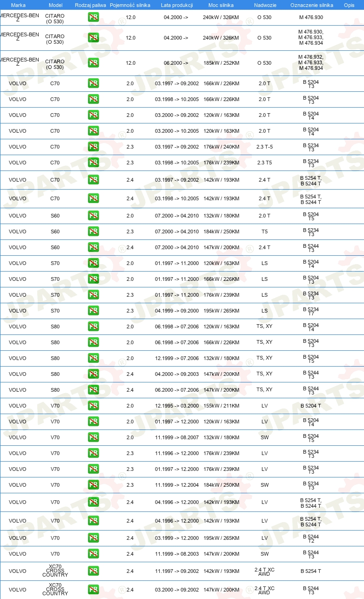Image resolution: width=364 pixels, height=599 pixels.
Task: Select the B 5244 T2 engine code cell
Action: tap(311, 538)
